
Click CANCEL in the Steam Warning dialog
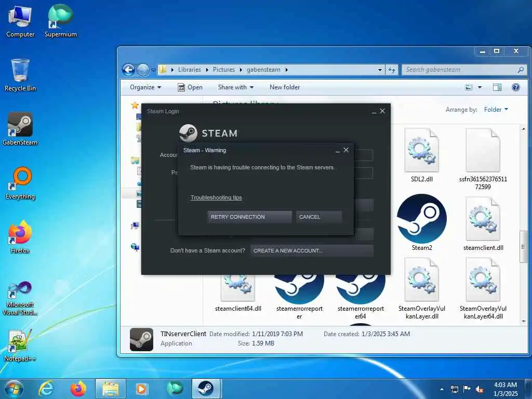pyautogui.click(x=318, y=217)
